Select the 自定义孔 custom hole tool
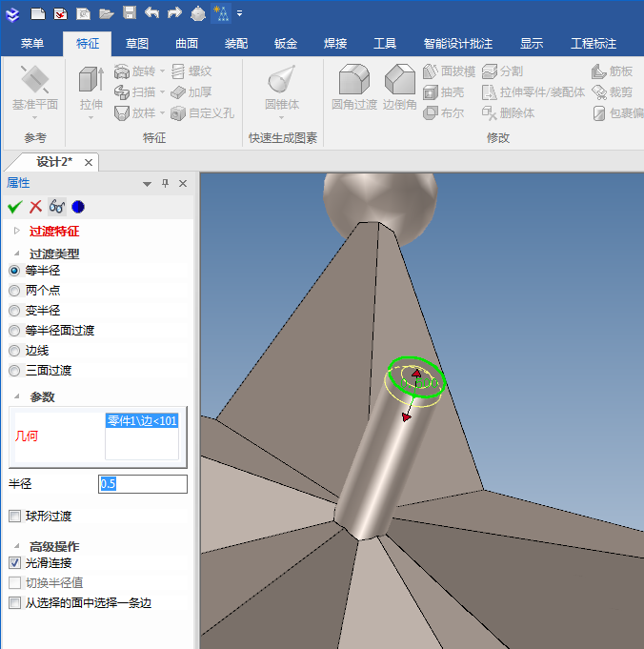 coord(203,112)
